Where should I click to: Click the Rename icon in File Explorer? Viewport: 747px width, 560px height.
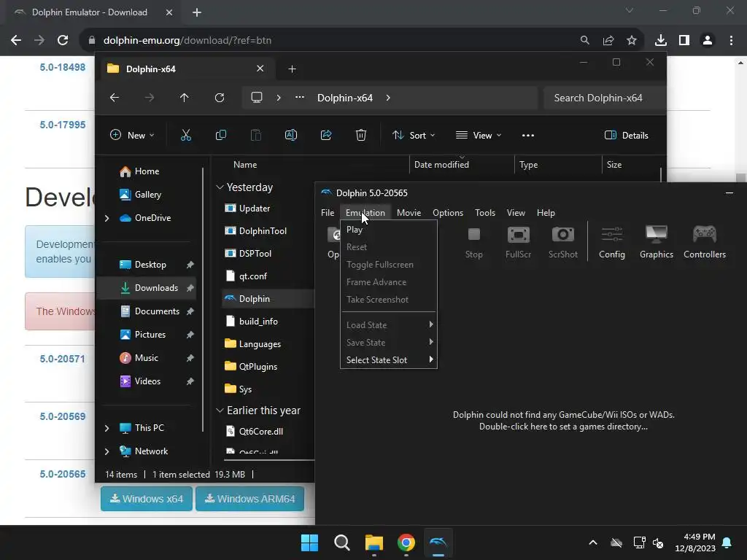pos(290,135)
